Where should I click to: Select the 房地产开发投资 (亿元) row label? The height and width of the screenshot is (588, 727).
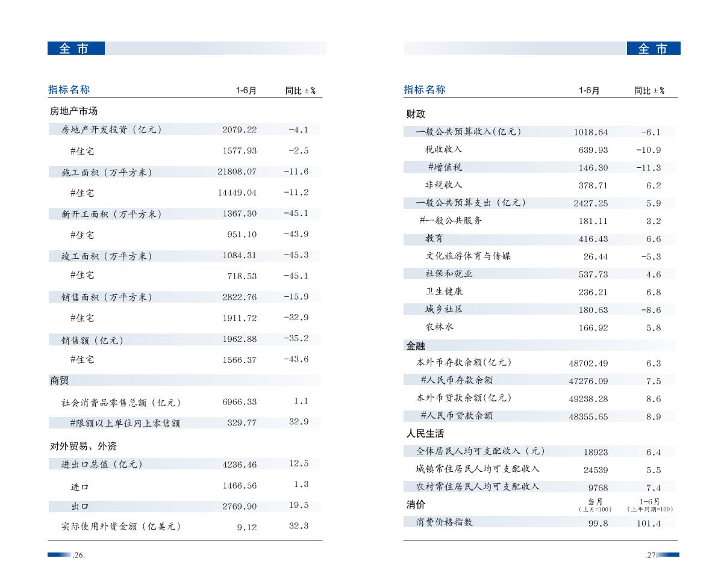click(111, 129)
